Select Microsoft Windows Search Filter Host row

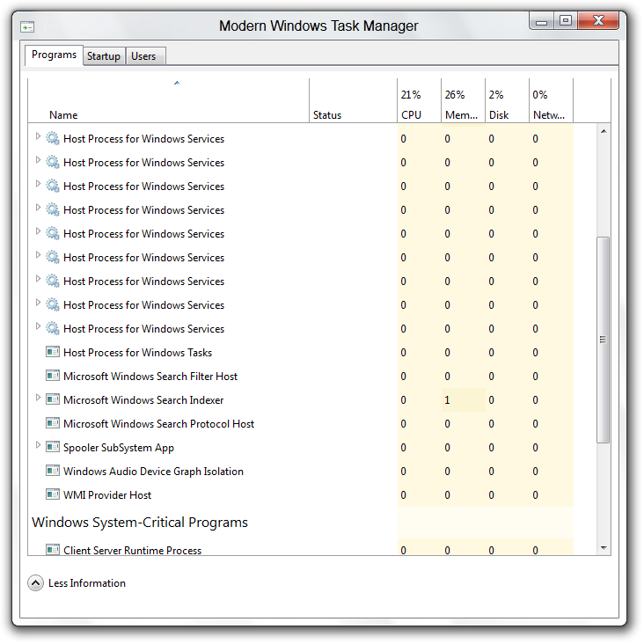point(301,377)
